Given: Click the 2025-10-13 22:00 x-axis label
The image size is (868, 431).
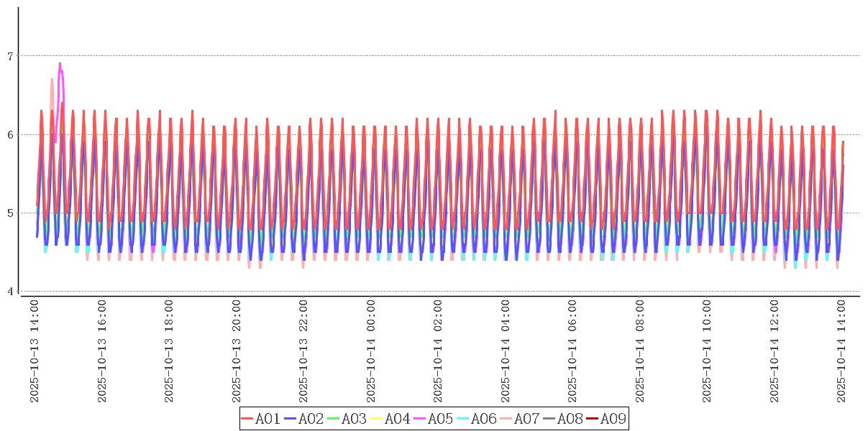Looking at the screenshot, I should pos(303,352).
